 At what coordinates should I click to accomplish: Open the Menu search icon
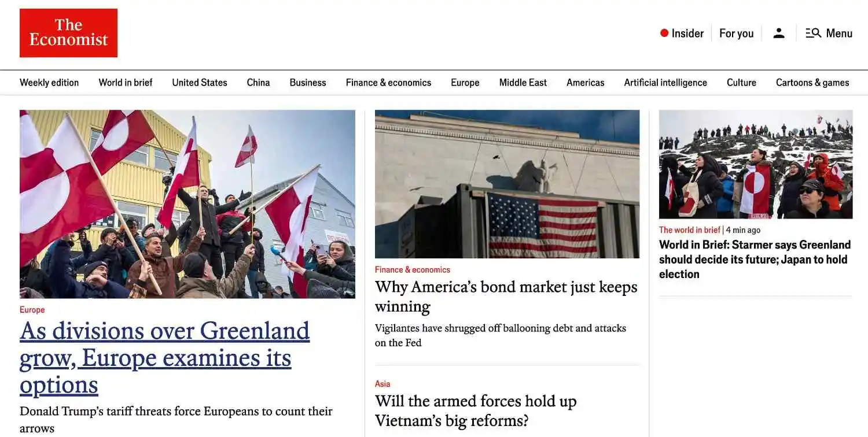(813, 33)
